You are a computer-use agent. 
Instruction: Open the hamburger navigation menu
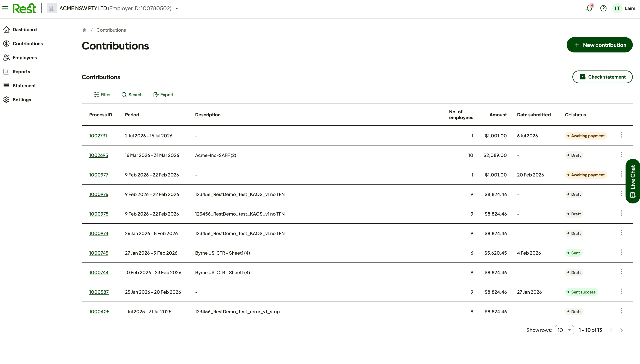(x=5, y=8)
